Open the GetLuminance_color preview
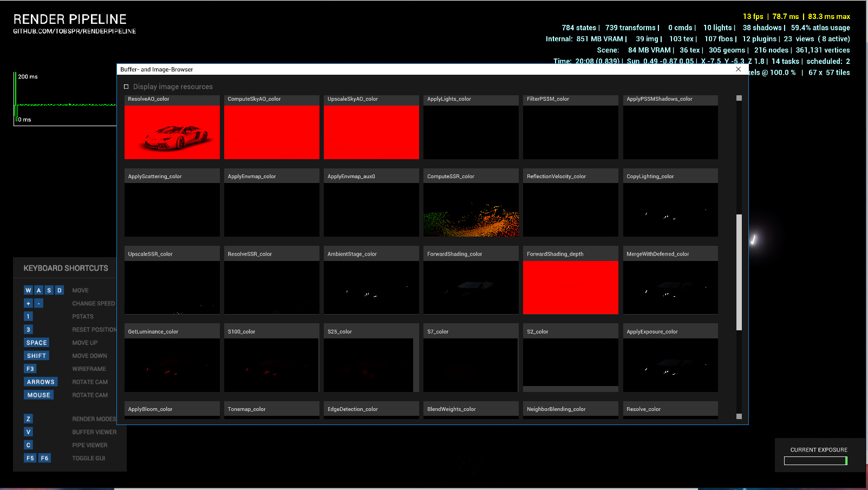The width and height of the screenshot is (868, 490). tap(172, 364)
